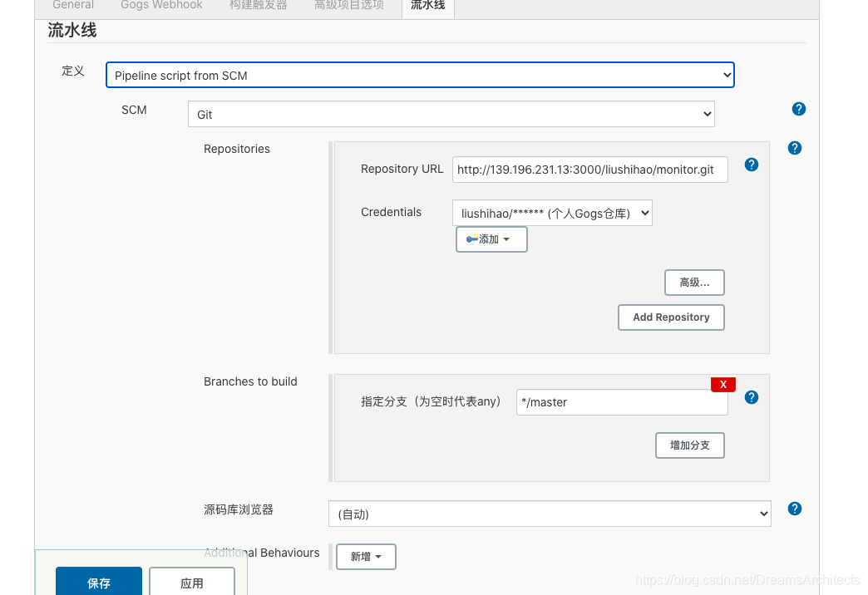Open help for the branch specifier field

[x=751, y=397]
